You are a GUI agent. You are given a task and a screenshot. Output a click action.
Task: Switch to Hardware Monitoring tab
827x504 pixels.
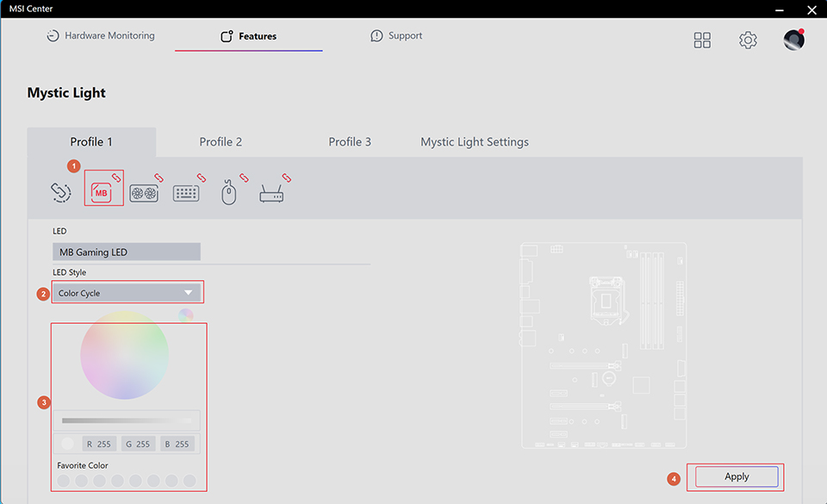click(x=101, y=36)
